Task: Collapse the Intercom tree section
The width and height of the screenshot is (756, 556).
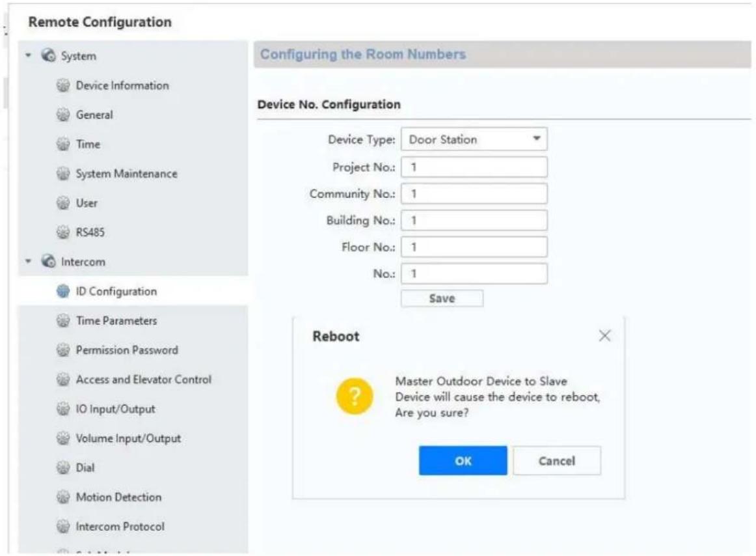Action: click(29, 262)
